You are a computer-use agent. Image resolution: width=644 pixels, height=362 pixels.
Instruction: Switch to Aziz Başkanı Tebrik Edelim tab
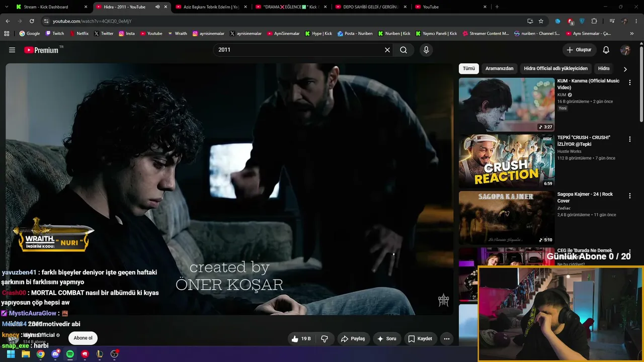pyautogui.click(x=211, y=7)
